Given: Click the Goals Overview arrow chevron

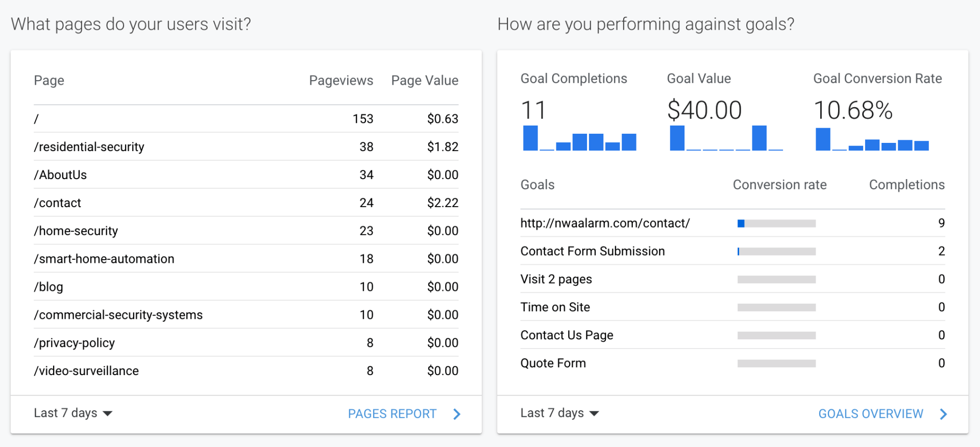Looking at the screenshot, I should click(943, 414).
